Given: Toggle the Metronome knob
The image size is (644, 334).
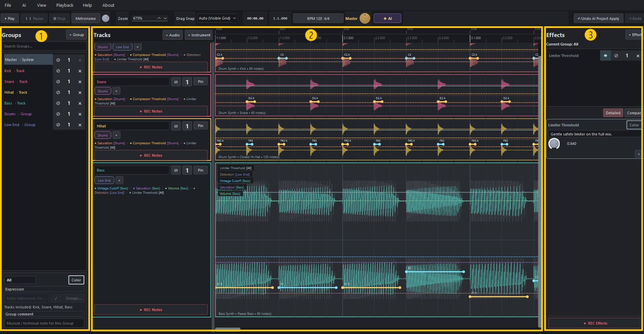Looking at the screenshot, I should pyautogui.click(x=106, y=18).
